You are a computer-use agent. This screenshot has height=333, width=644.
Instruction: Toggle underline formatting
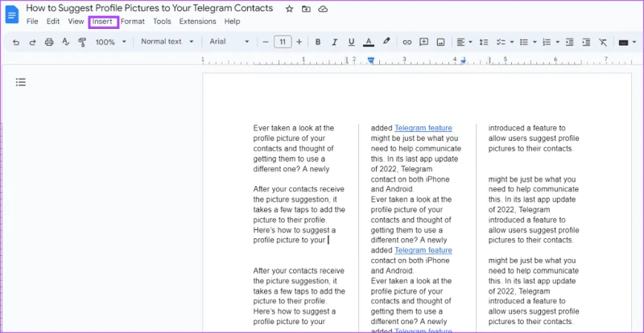pyautogui.click(x=351, y=42)
